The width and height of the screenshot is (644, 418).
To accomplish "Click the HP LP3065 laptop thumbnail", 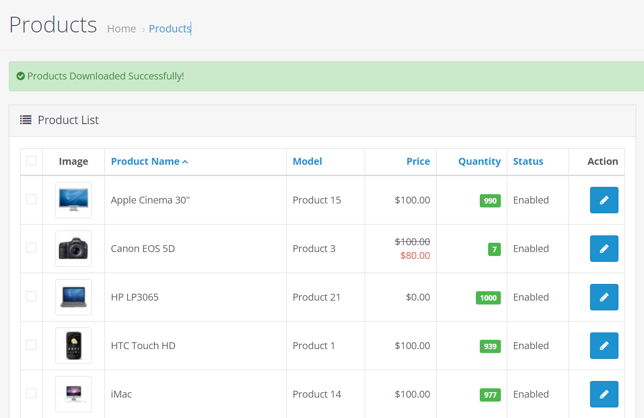I will [74, 297].
